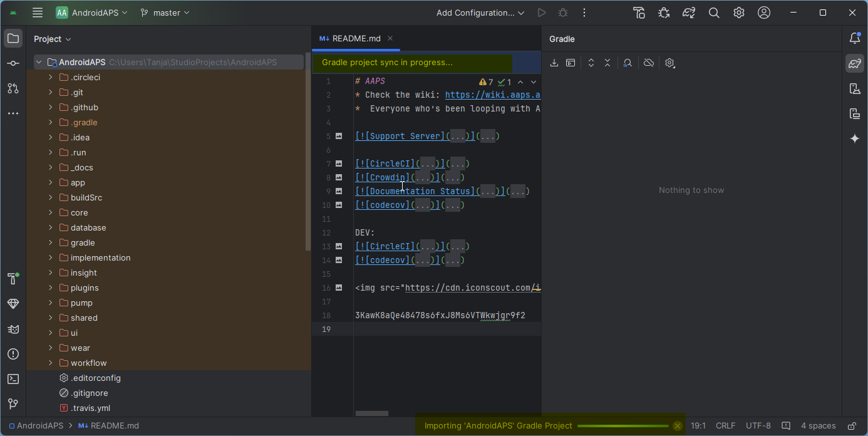Viewport: 868px width, 436px height.
Task: Close the README.md tab
Action: pos(390,38)
